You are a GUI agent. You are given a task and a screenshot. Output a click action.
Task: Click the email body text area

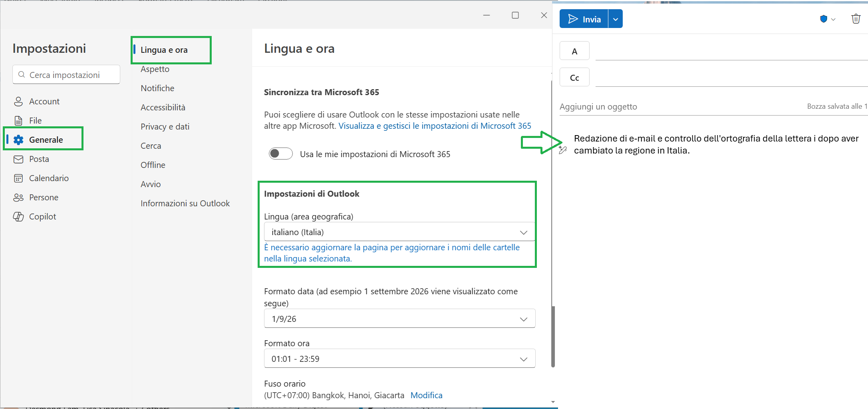click(x=716, y=144)
